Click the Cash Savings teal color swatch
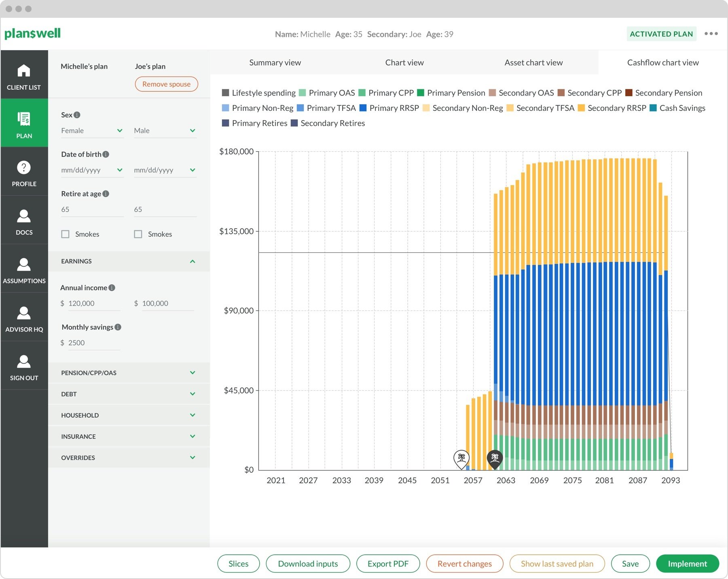This screenshot has width=728, height=579. pyautogui.click(x=653, y=108)
